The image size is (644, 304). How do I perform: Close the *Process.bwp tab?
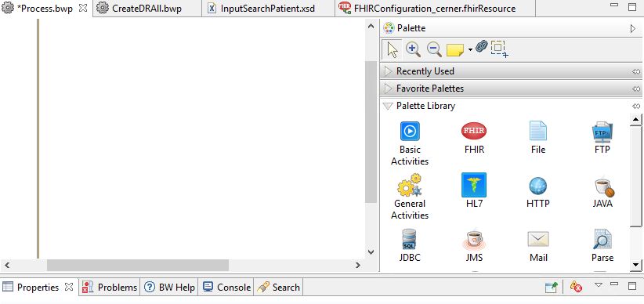point(83,8)
